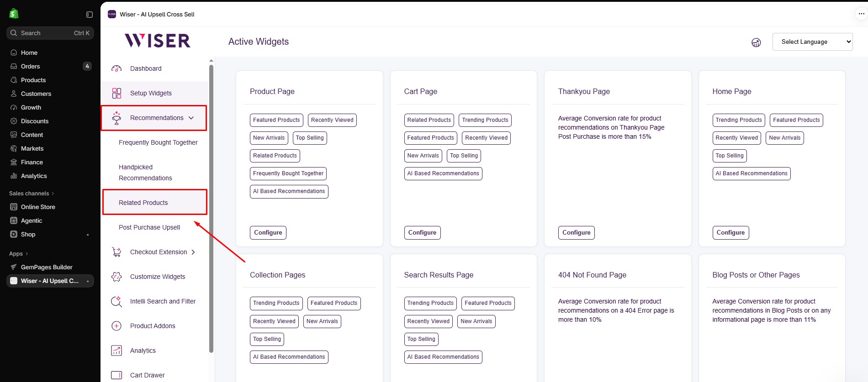Image resolution: width=868 pixels, height=382 pixels.
Task: Click the GemPages Builder app icon
Action: 14,267
